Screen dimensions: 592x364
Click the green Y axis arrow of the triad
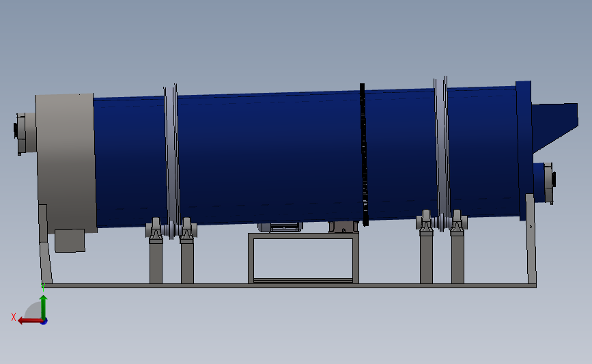click(44, 307)
